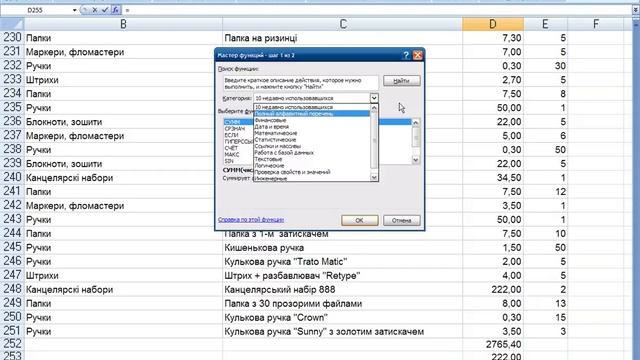The height and width of the screenshot is (360, 640).
Task: Click the Найти button
Action: click(x=402, y=81)
